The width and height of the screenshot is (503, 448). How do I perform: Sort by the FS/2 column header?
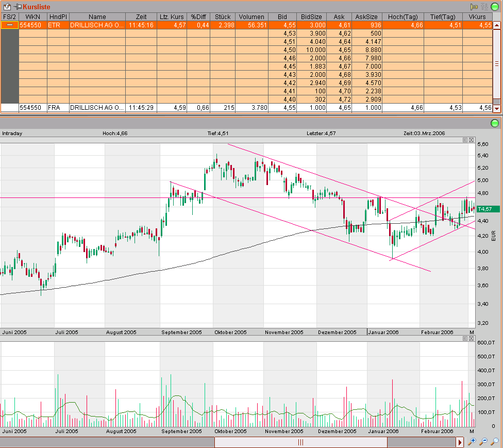click(10, 16)
